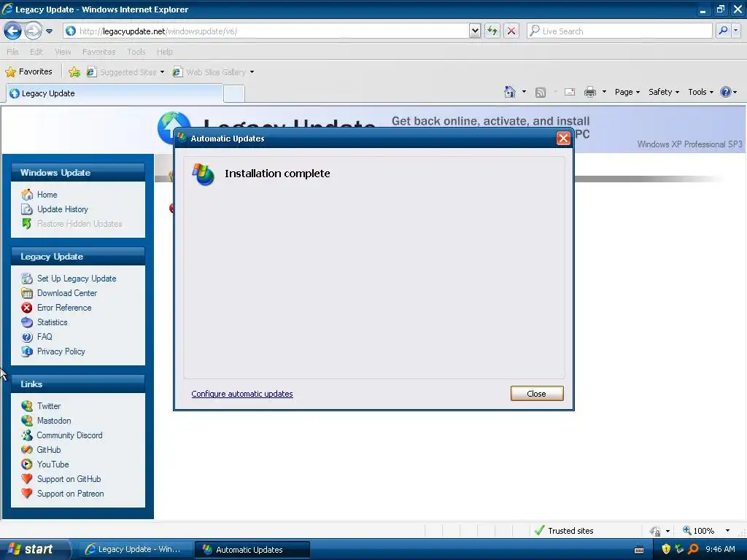Click the Twitter link icon
The height and width of the screenshot is (560, 747).
tap(27, 406)
